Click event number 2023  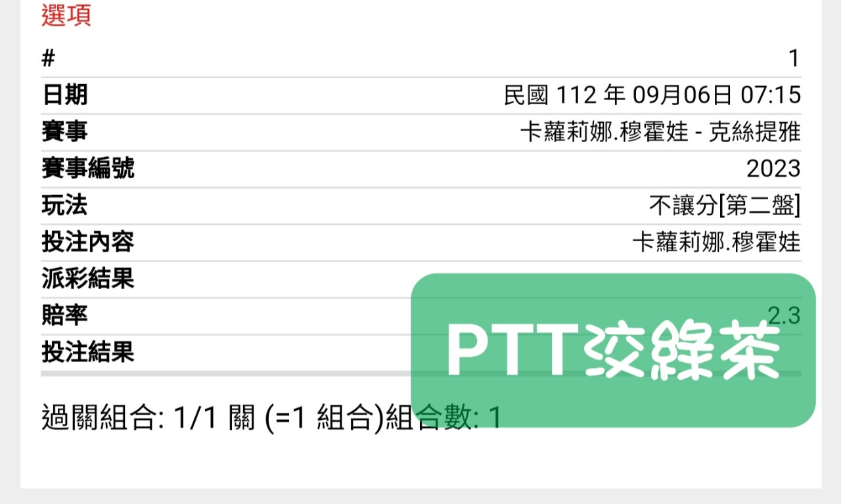(773, 169)
